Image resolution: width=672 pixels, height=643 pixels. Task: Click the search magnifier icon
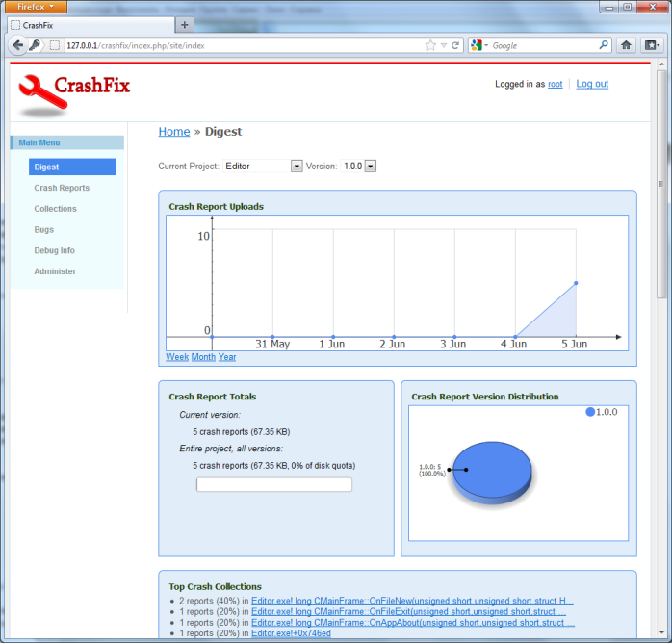604,45
